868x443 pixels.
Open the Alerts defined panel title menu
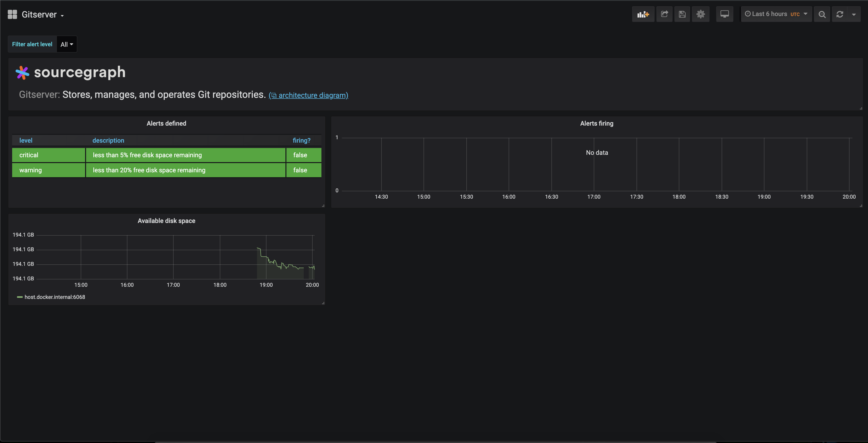166,123
